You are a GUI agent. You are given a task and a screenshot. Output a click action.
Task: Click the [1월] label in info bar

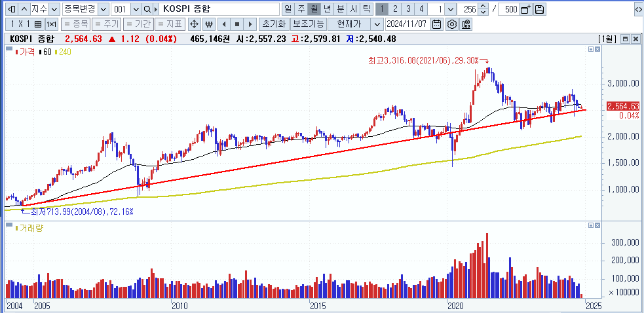pyautogui.click(x=608, y=39)
